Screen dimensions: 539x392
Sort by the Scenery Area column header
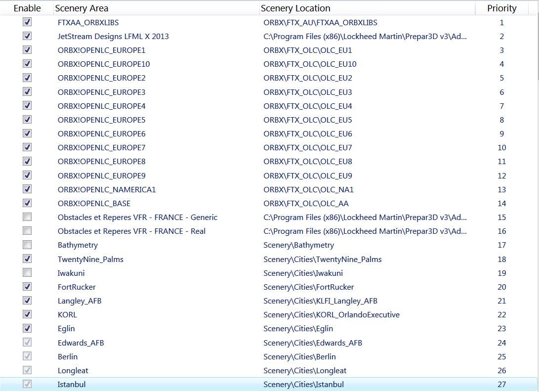(x=157, y=8)
